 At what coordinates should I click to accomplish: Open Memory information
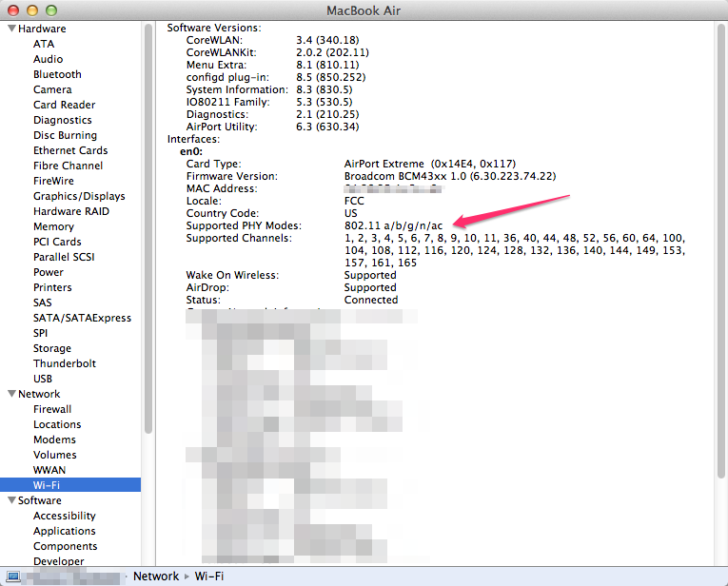(53, 226)
